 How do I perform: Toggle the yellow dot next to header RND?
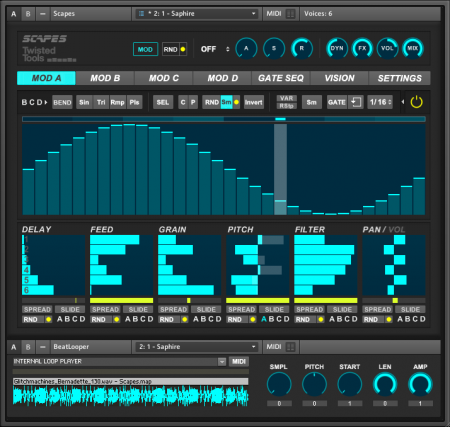pyautogui.click(x=183, y=49)
